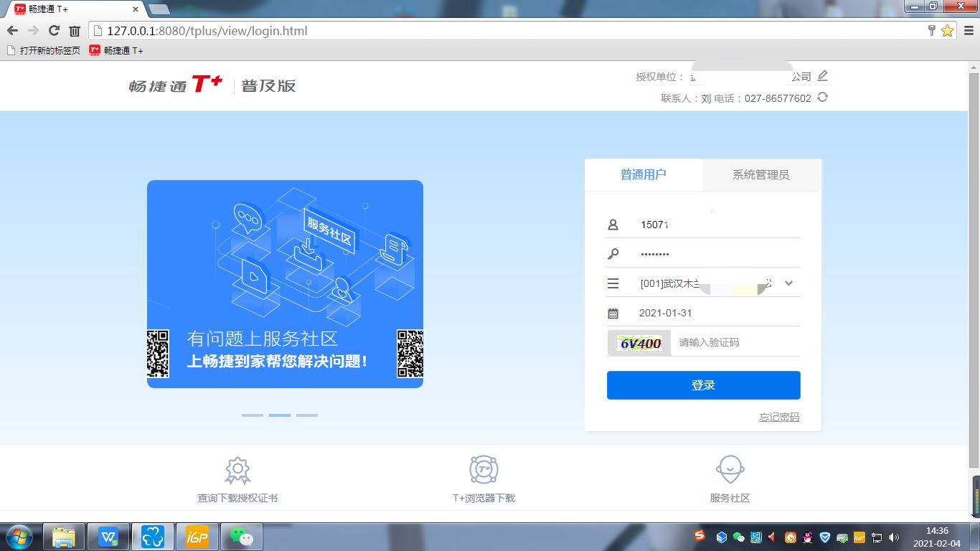Select first carousel indicator dash
980x551 pixels.
253,415
